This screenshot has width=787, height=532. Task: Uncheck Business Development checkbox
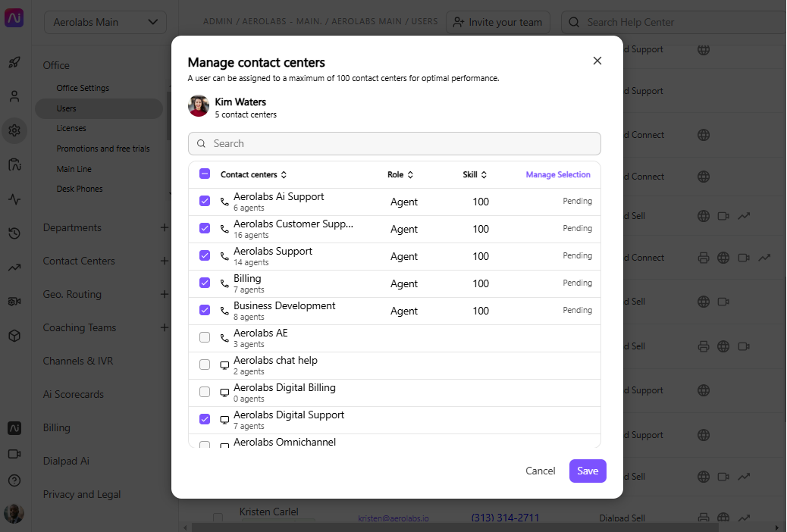[205, 310]
